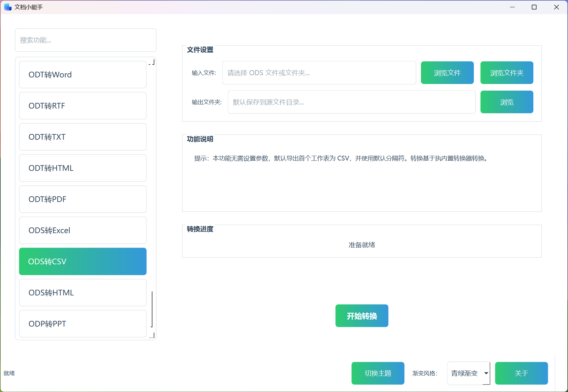Switch to ODT转PDF function
568x392 pixels.
[x=82, y=199]
